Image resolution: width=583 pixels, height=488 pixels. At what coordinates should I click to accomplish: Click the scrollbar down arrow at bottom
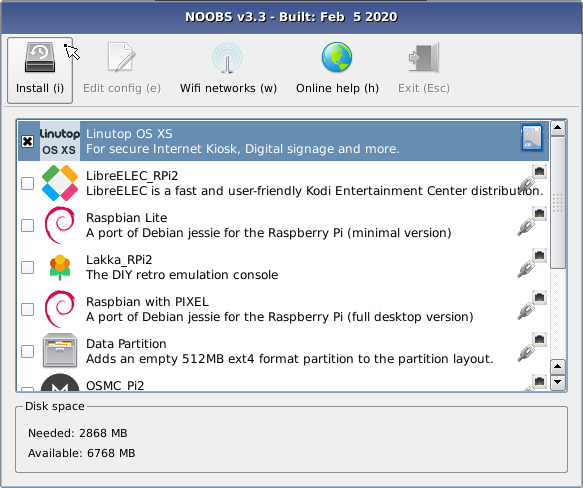(558, 382)
